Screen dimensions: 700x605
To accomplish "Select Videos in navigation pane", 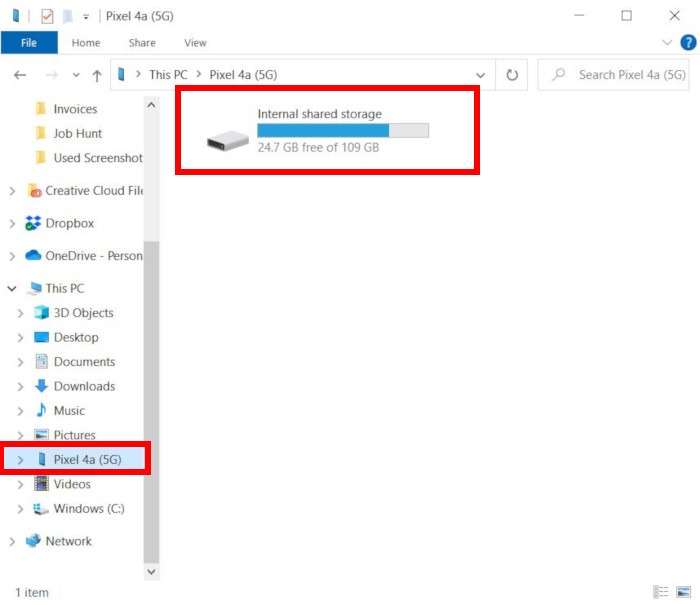I will coord(72,484).
